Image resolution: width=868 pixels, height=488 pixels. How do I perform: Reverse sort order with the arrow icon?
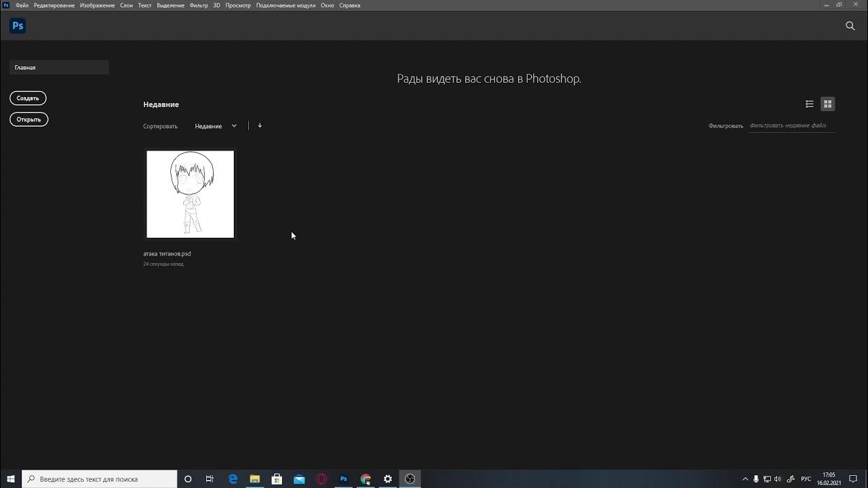[x=260, y=125]
